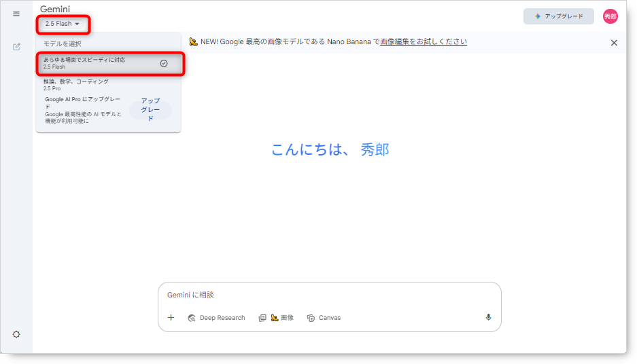Select the Deep Research tool
Viewport: 637px width, 364px height.
[217, 318]
